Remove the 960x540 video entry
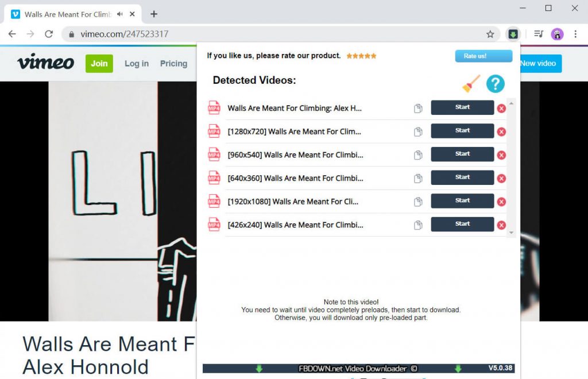 [501, 155]
